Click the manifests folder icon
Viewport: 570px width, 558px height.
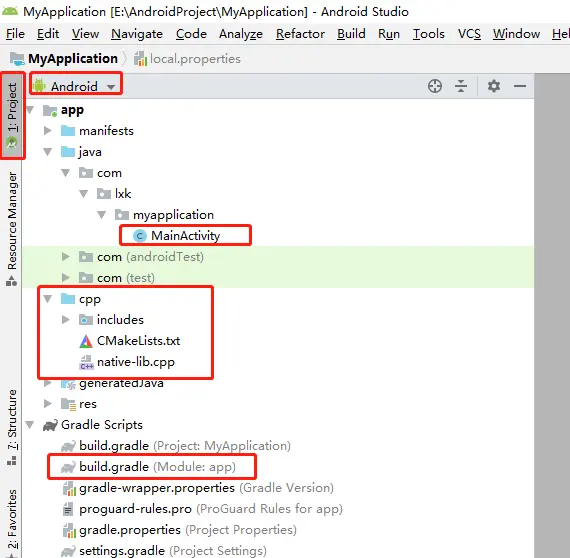tap(68, 131)
